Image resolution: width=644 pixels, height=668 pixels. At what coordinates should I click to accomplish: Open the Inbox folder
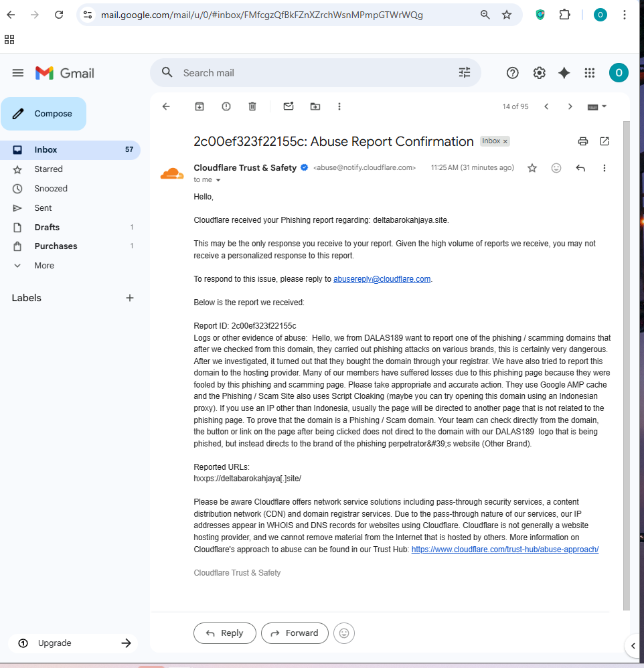click(x=70, y=150)
